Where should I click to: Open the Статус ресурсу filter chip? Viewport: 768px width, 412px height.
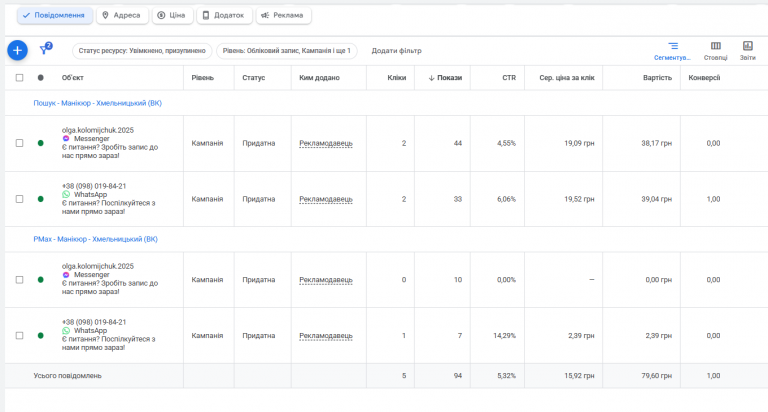click(x=140, y=50)
